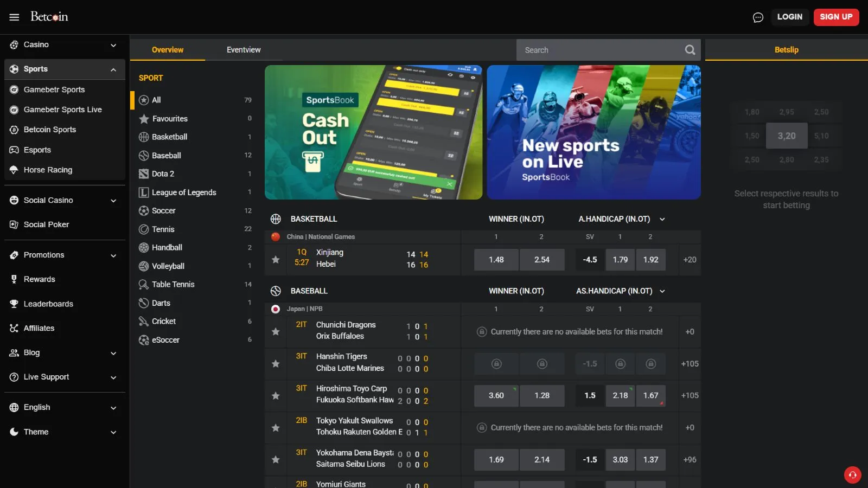Screen dimensions: 868x488
Task: Click the SIGN UP button
Action: (836, 17)
